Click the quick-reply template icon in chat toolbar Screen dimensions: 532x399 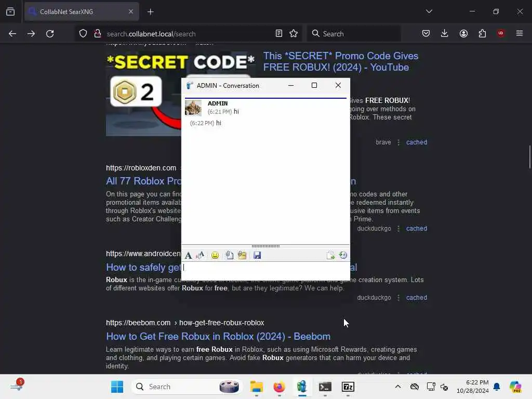330,255
